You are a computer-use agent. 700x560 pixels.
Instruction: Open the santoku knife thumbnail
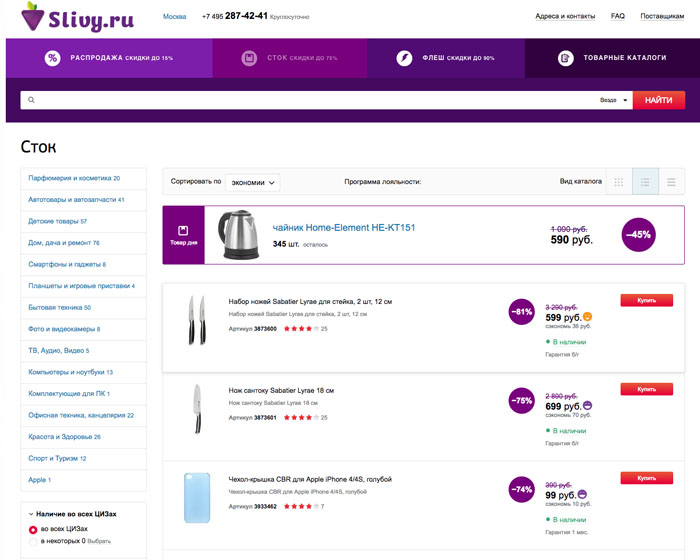point(197,409)
